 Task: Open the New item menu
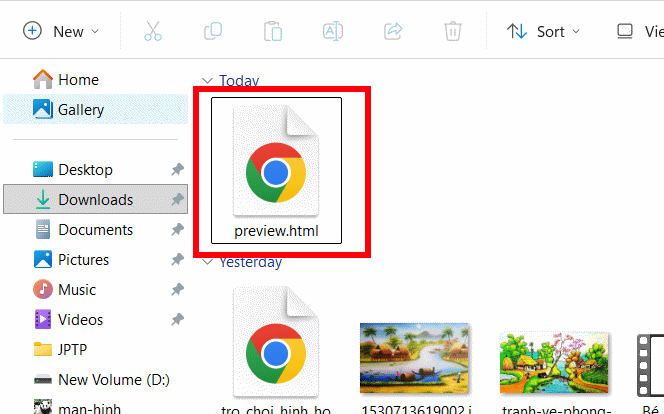(x=61, y=31)
